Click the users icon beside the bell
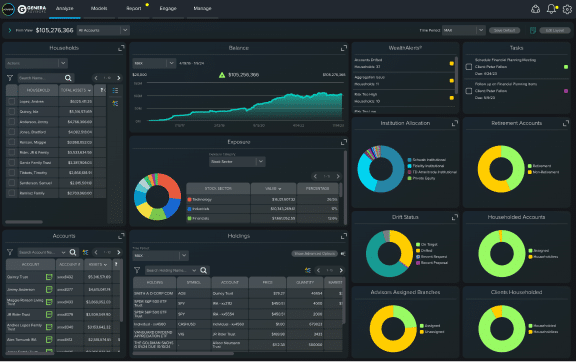The image size is (576, 362). tap(535, 9)
